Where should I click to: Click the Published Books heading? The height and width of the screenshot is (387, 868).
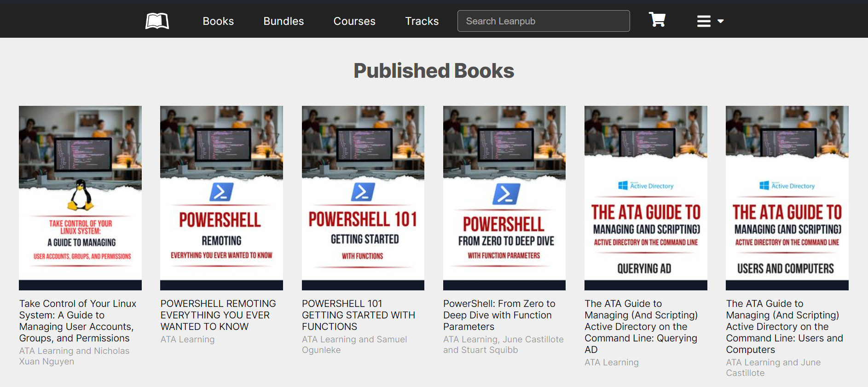434,71
